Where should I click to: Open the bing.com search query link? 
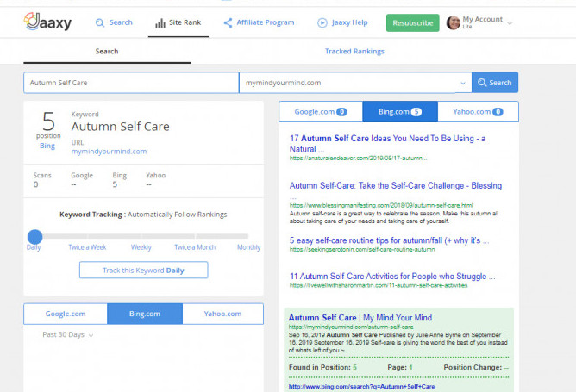tap(361, 387)
